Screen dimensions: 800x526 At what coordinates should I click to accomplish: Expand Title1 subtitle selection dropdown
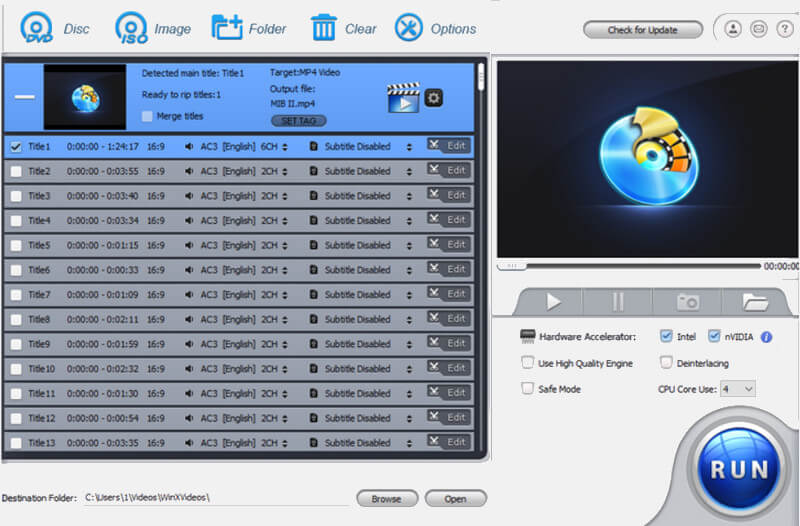[x=409, y=147]
